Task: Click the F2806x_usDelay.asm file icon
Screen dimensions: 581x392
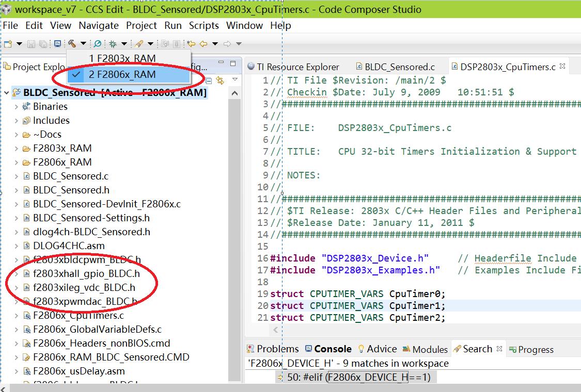Action: click(26, 371)
